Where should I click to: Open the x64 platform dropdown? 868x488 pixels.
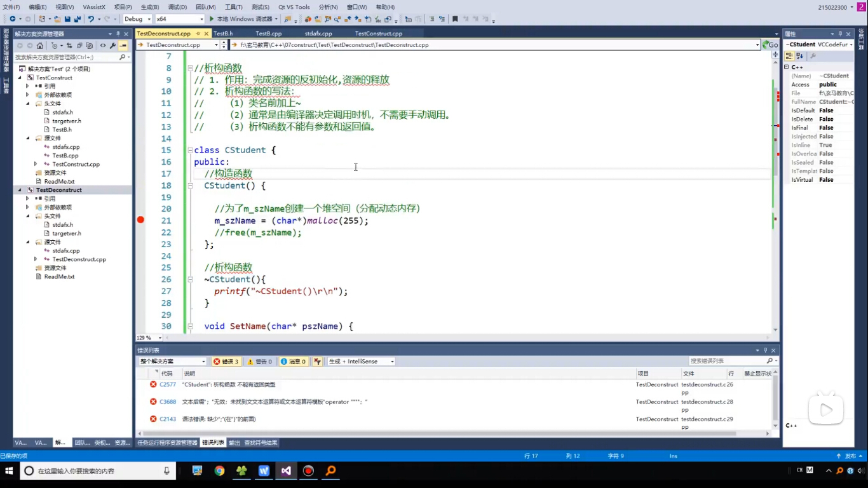(179, 19)
